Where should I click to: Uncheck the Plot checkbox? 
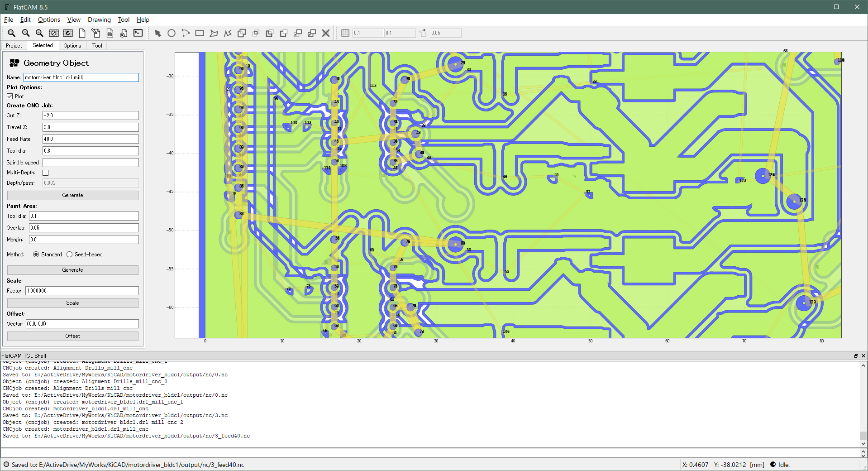pyautogui.click(x=10, y=96)
